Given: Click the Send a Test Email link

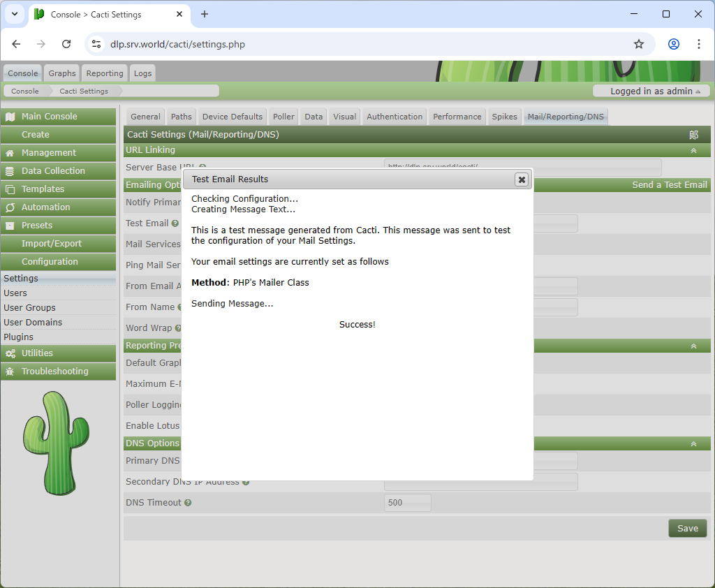Looking at the screenshot, I should pos(669,185).
